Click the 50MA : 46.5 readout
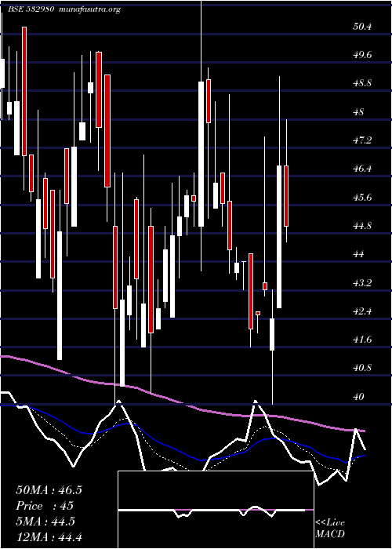 [49, 490]
